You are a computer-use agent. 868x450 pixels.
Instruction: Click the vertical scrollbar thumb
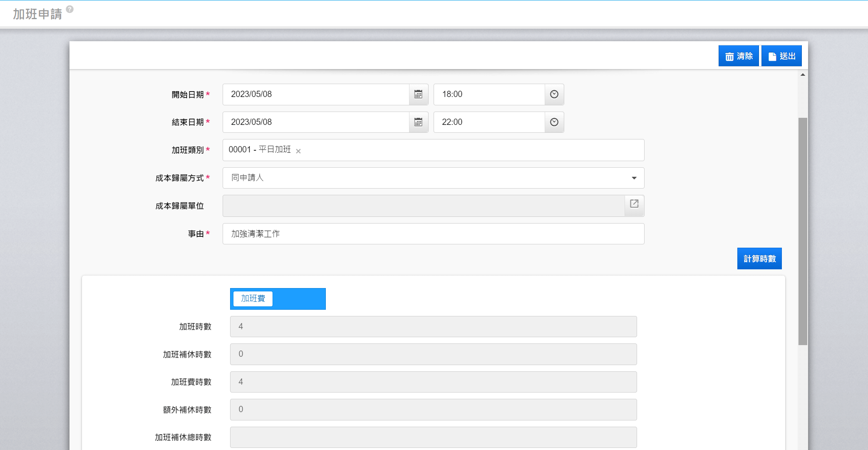coord(803,231)
